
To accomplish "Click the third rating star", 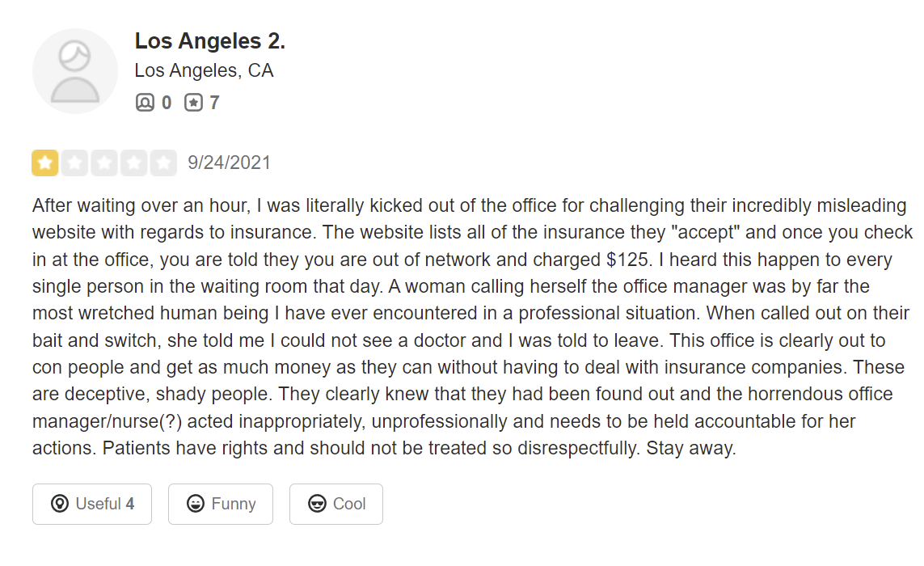I will pos(104,163).
